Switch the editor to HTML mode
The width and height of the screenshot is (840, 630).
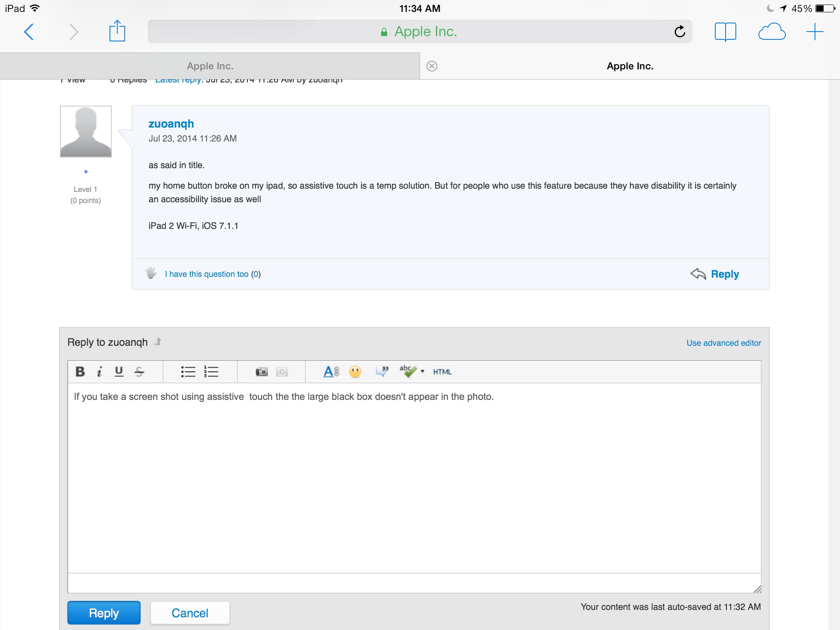click(x=442, y=372)
